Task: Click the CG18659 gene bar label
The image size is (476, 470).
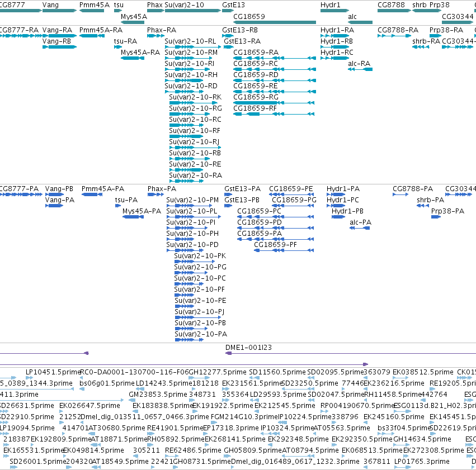Action: (249, 16)
